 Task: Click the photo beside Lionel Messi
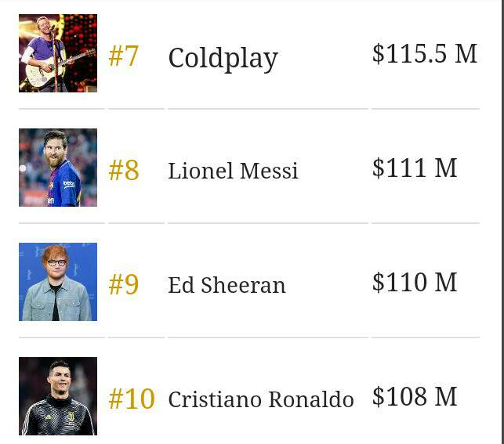(x=58, y=168)
